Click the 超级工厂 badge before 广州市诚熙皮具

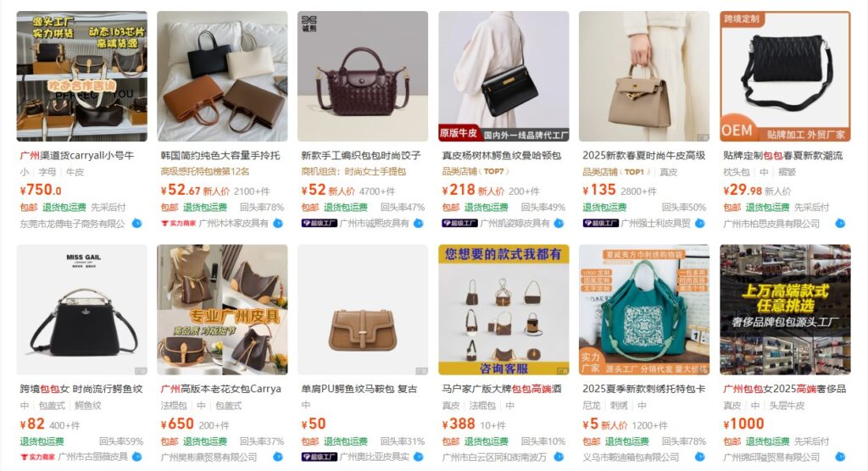point(320,224)
